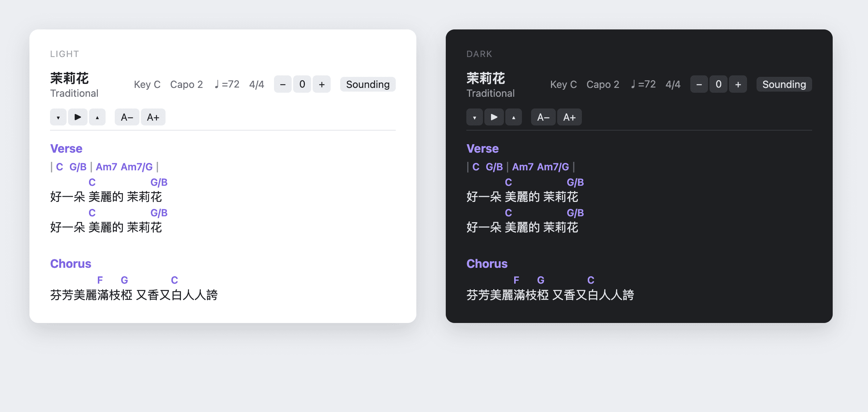Click transpose value 0 in Dark panel

click(718, 84)
